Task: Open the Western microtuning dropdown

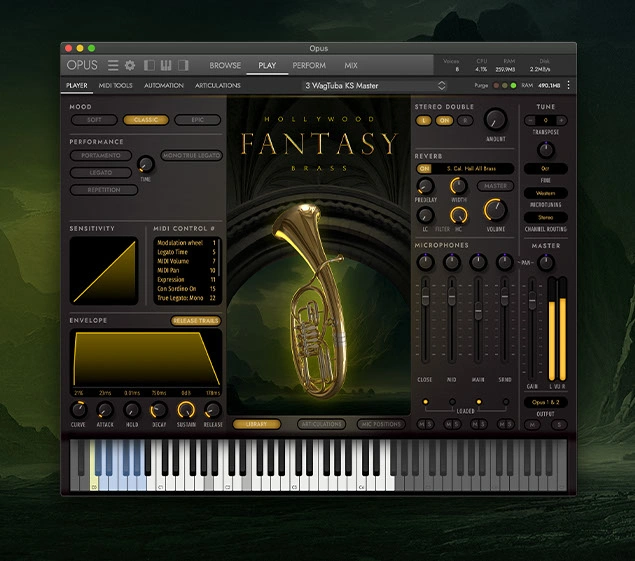Action: click(x=546, y=193)
